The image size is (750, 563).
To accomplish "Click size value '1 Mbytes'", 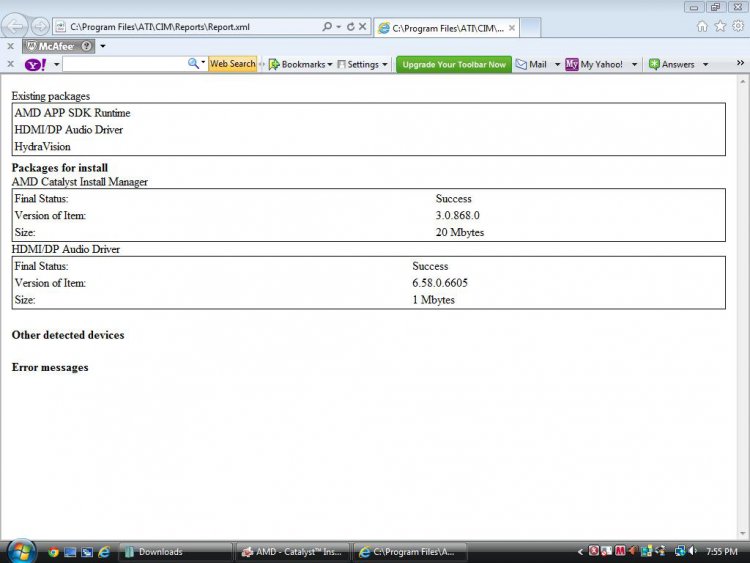I will [x=433, y=299].
